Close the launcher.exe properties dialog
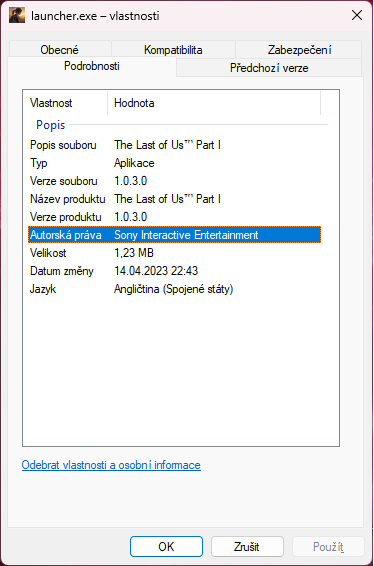This screenshot has height=566, width=374. pyautogui.click(x=357, y=16)
